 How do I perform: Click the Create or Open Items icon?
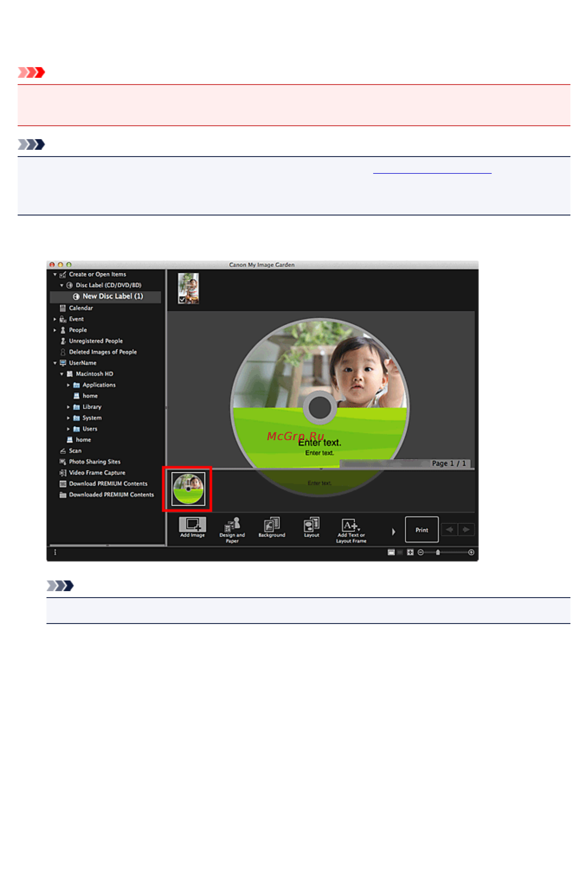coord(63,275)
